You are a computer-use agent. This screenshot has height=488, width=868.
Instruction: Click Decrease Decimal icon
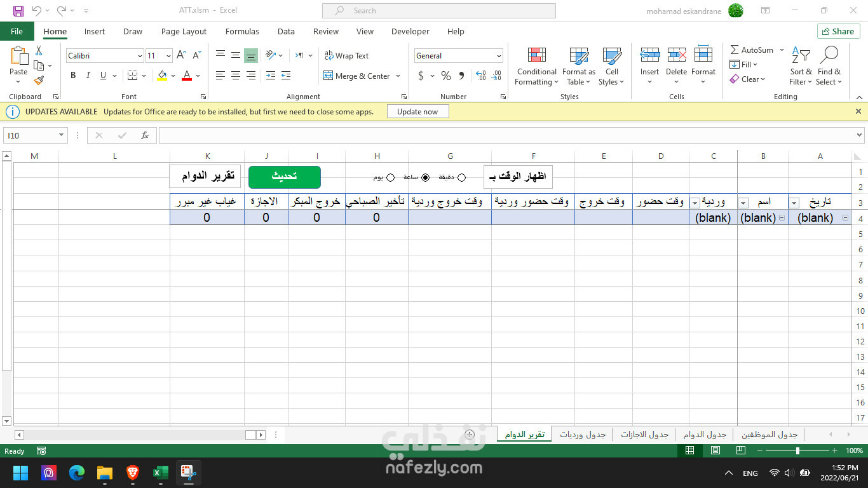[497, 76]
